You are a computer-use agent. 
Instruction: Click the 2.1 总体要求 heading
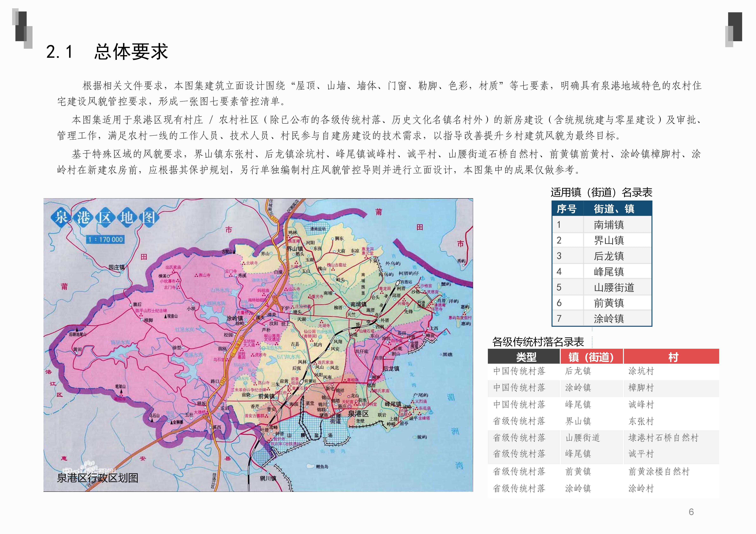[x=107, y=52]
